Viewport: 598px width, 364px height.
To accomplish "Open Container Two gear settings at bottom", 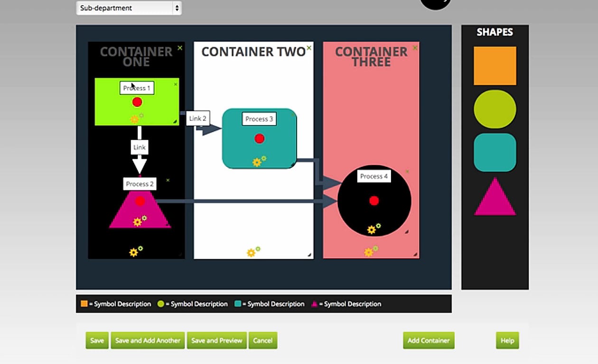I will pyautogui.click(x=253, y=252).
